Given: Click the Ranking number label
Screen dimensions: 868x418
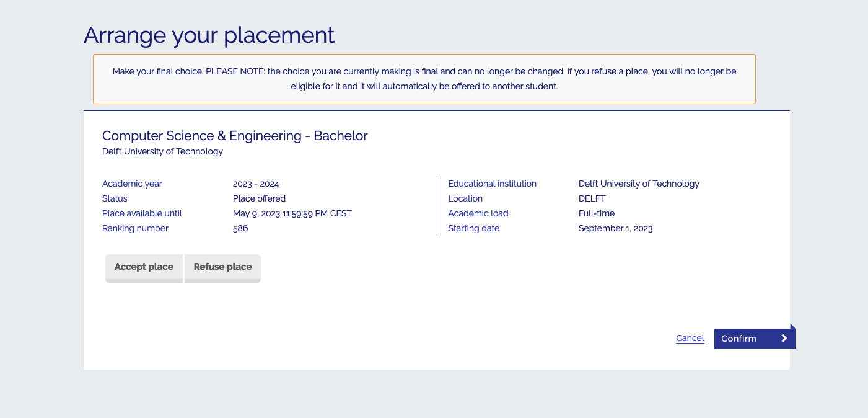Looking at the screenshot, I should [135, 228].
